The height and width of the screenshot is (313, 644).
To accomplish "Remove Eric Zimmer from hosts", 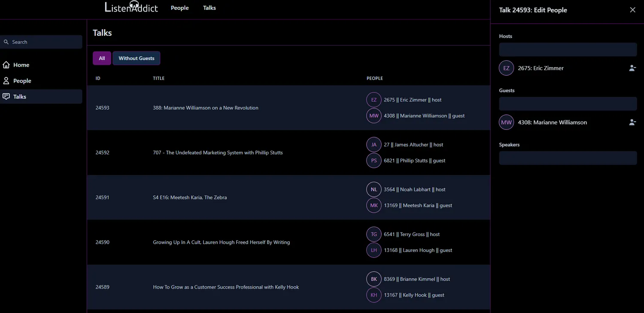I will pos(632,68).
